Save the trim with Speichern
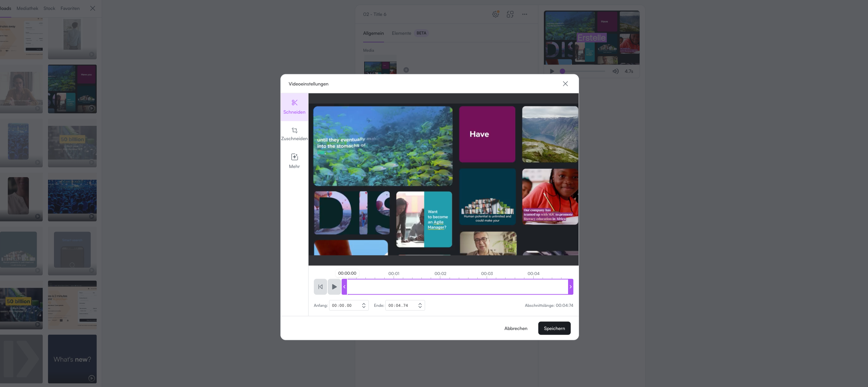This screenshot has height=387, width=868. pyautogui.click(x=554, y=328)
